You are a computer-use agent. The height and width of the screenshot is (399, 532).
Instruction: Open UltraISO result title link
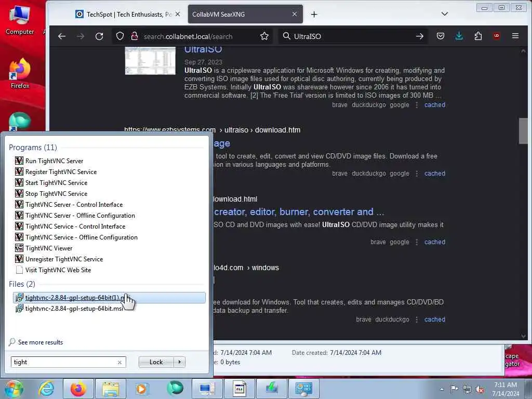pos(203,49)
